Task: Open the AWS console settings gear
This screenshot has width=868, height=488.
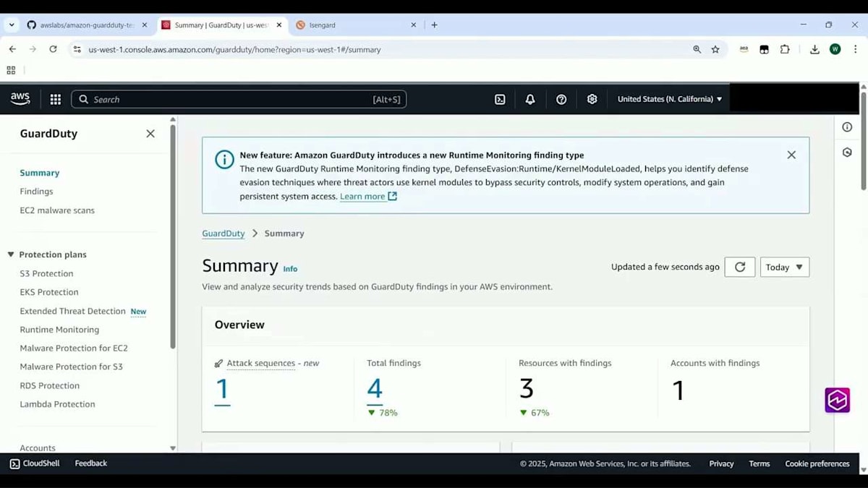Action: tap(592, 99)
